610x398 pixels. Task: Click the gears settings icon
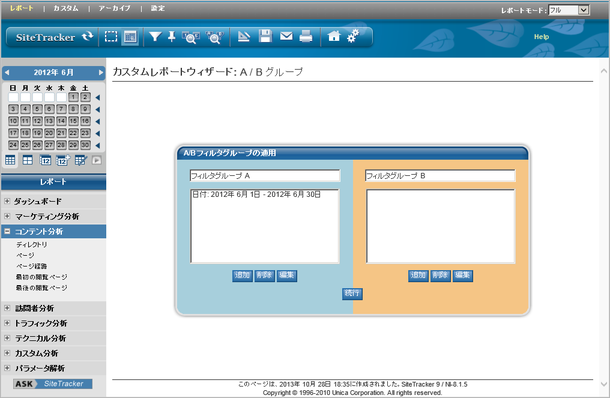pos(353,36)
